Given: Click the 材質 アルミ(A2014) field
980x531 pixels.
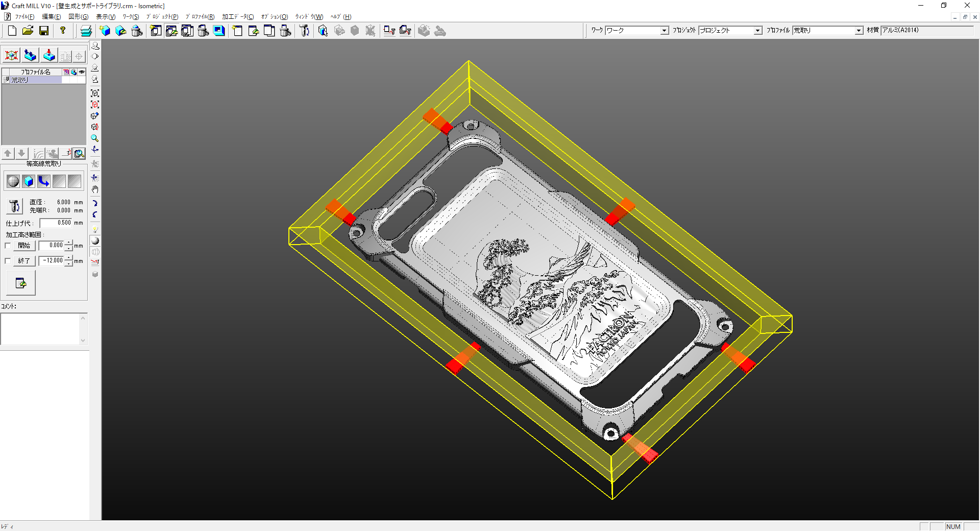Looking at the screenshot, I should (x=927, y=31).
